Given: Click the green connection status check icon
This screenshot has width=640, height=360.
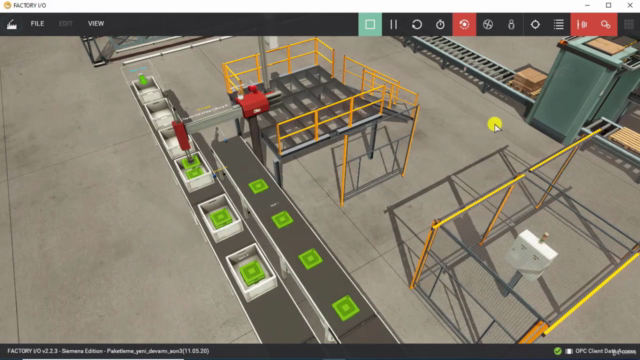Looking at the screenshot, I should (558, 351).
